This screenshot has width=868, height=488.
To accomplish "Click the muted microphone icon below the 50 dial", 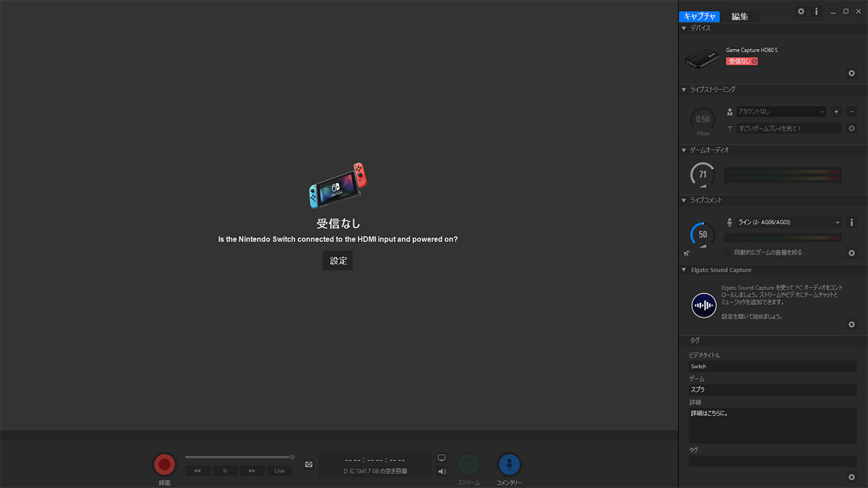I will [x=687, y=253].
